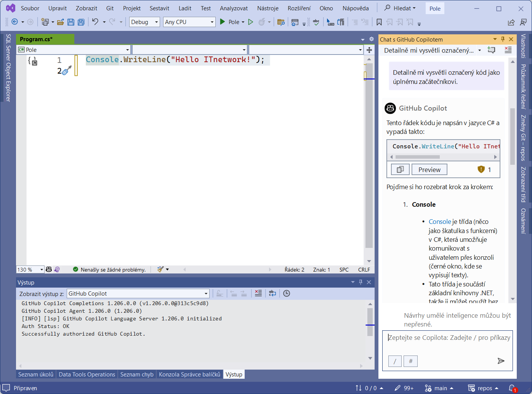Screen dimensions: 532x394
Task: Expand the chat thread title dropdown arrow
Action: pos(479,50)
